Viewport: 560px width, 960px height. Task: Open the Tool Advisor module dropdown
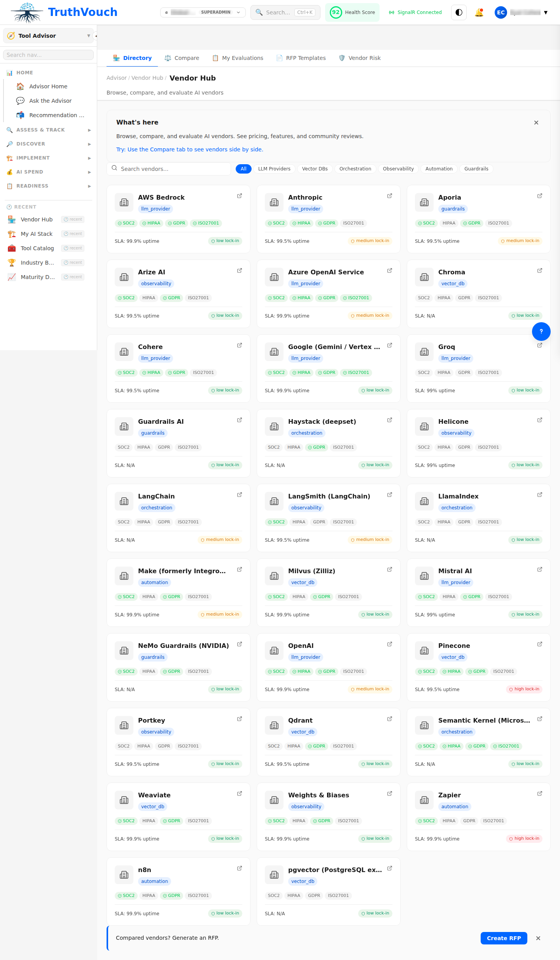tap(48, 36)
